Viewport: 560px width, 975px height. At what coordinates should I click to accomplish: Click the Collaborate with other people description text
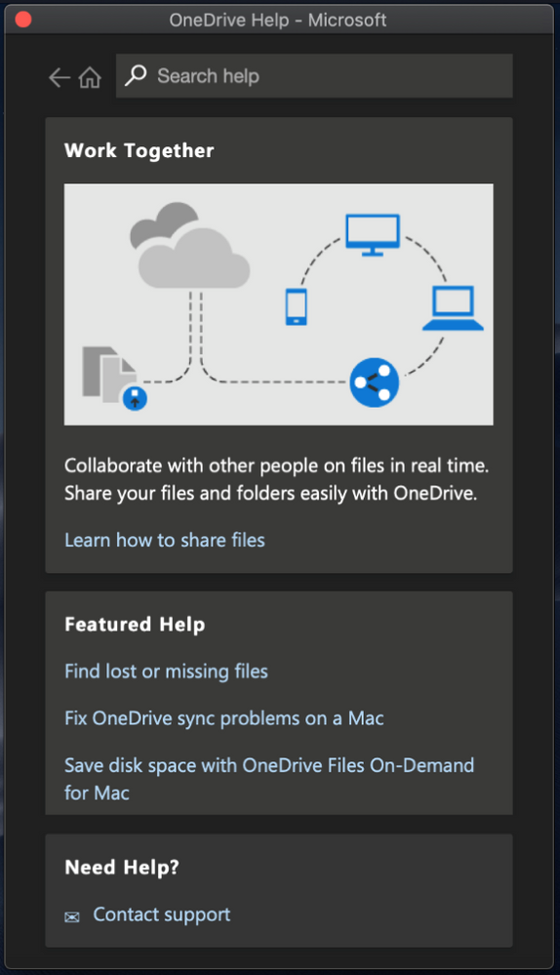coord(276,479)
